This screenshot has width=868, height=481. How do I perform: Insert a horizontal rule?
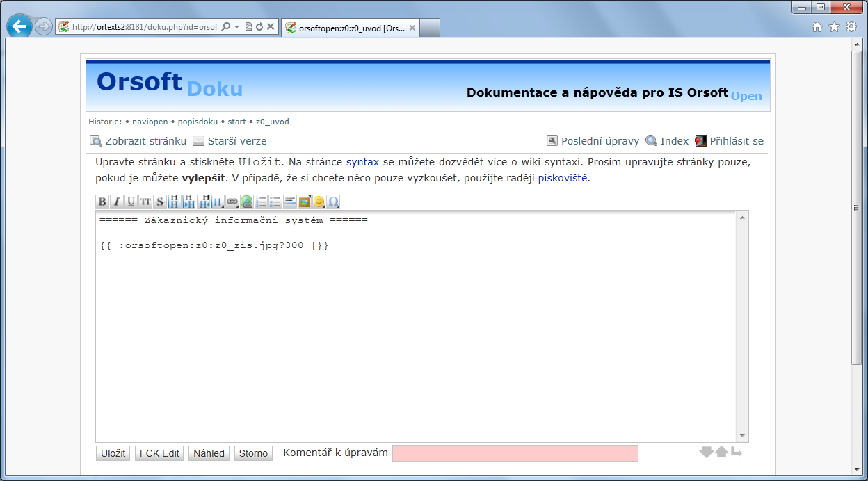coord(290,202)
